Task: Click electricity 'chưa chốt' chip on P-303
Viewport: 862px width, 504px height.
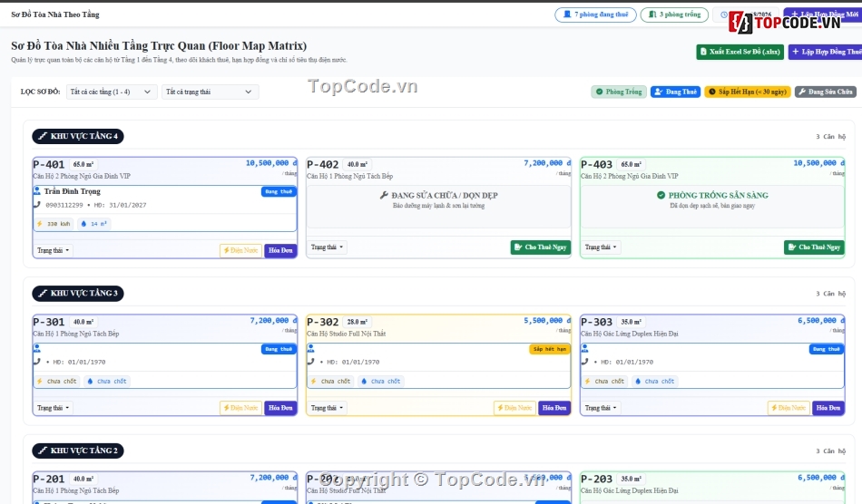Action: [x=604, y=381]
